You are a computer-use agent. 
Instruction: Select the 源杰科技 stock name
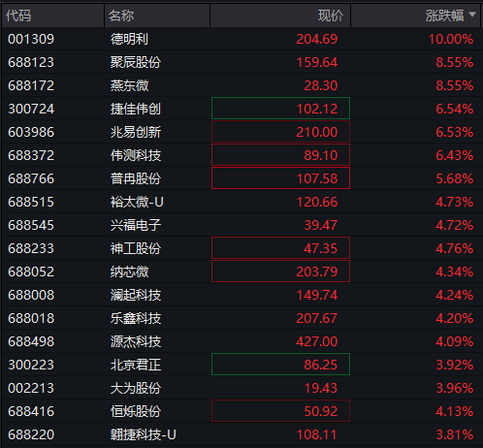pyautogui.click(x=136, y=341)
